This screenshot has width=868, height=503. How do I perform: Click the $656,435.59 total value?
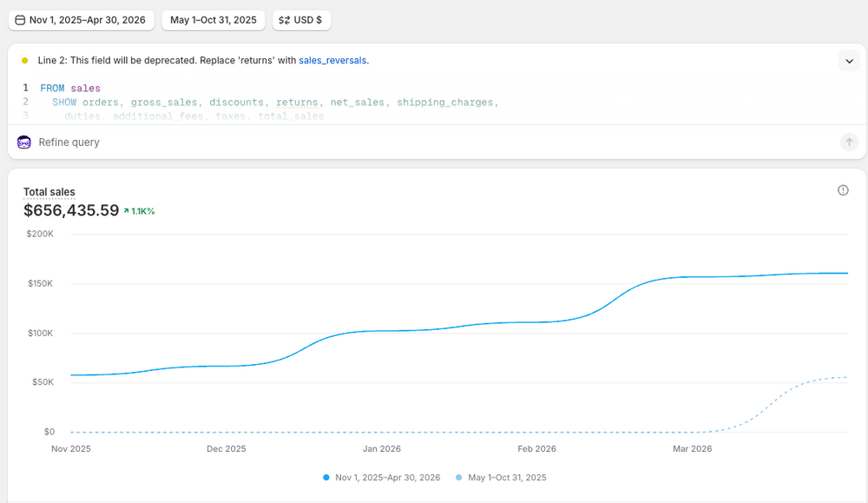tap(71, 210)
